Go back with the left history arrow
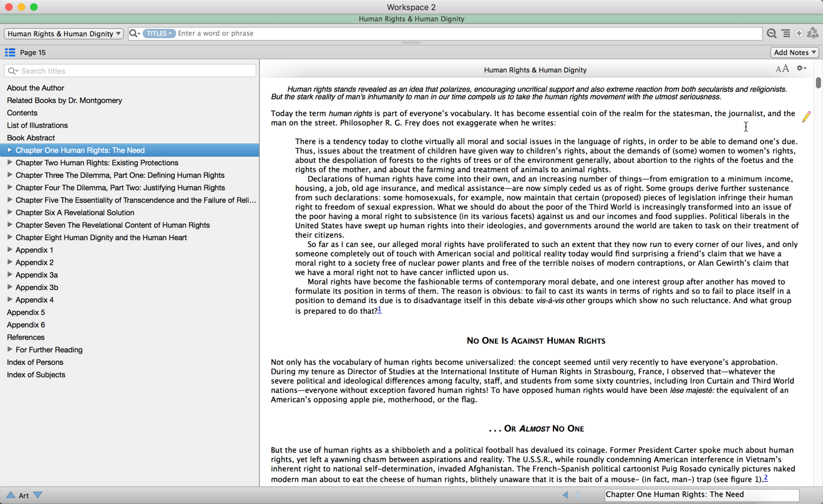 pyautogui.click(x=565, y=495)
